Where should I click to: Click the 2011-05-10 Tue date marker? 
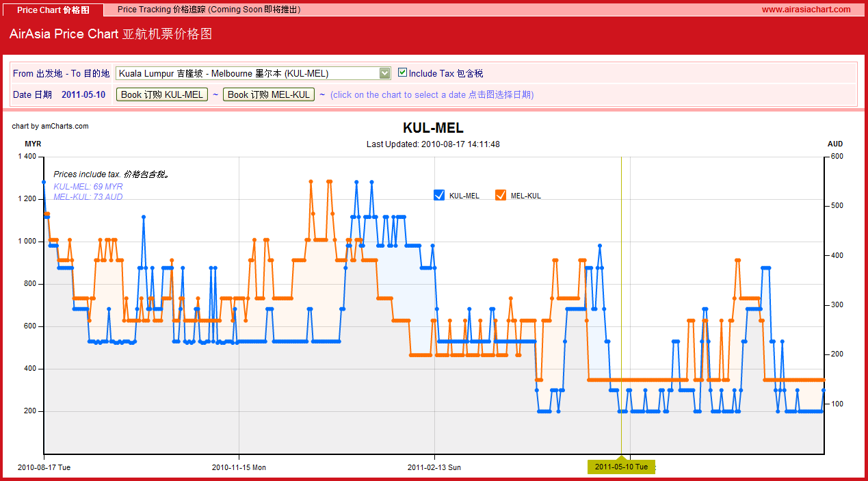pyautogui.click(x=621, y=467)
